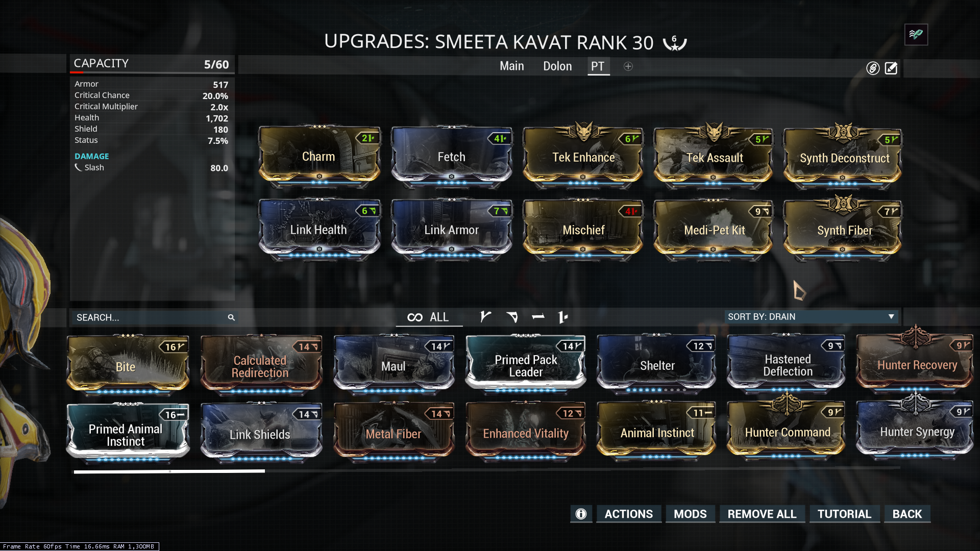Screen dimensions: 980x551
Task: Open the Actions button menu
Action: 628,514
